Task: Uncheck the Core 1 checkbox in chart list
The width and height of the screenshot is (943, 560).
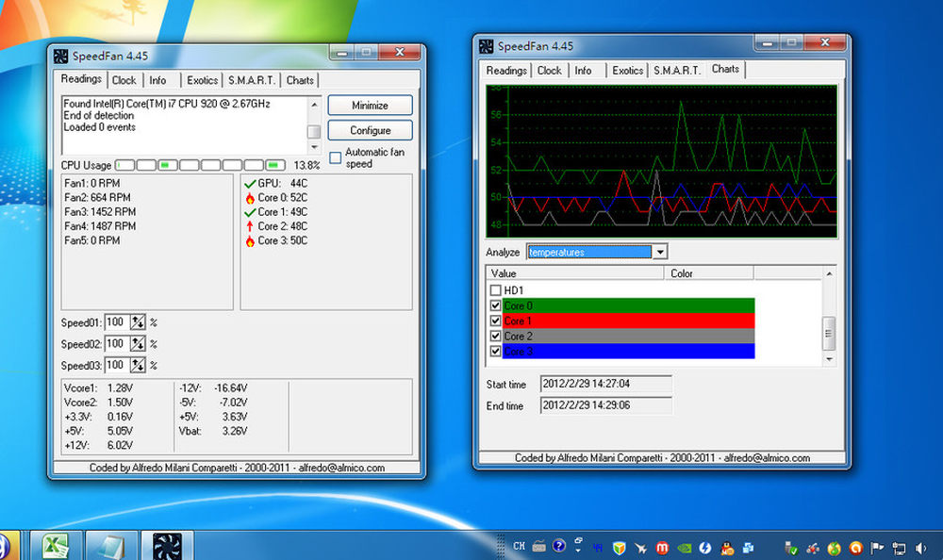Action: pos(496,321)
